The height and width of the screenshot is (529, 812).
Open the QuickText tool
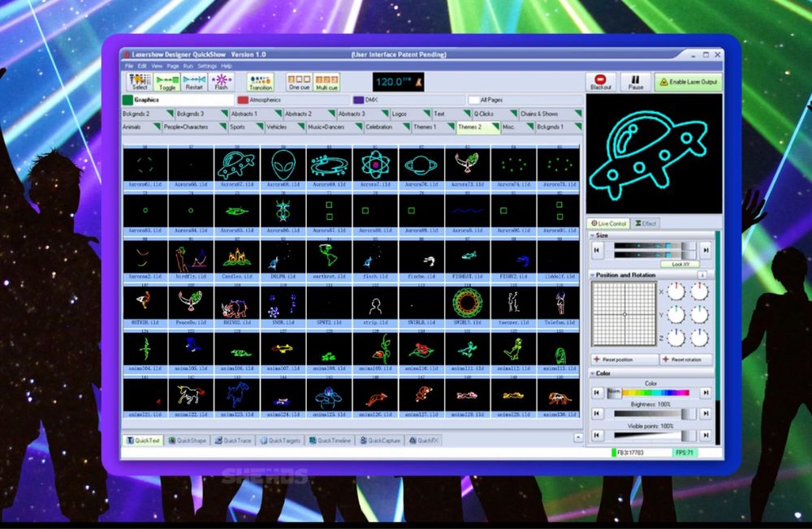point(144,441)
